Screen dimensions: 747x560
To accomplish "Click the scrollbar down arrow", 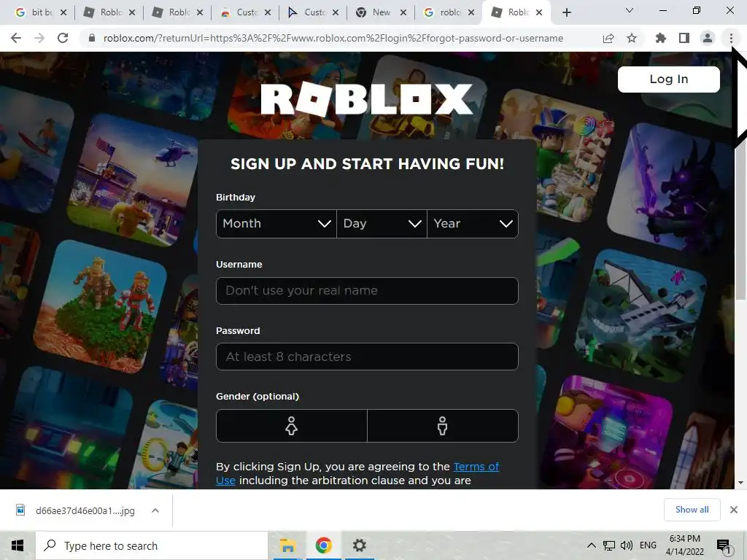I will (x=740, y=483).
